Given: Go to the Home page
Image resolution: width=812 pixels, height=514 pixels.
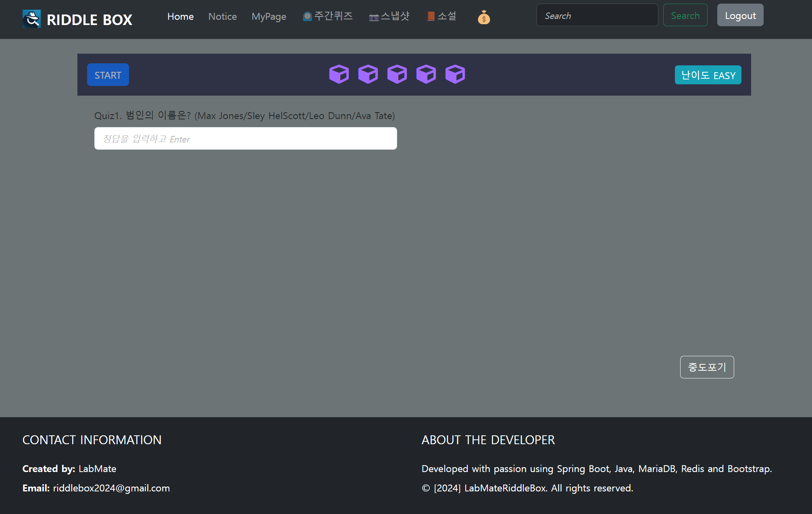Looking at the screenshot, I should 180,17.
